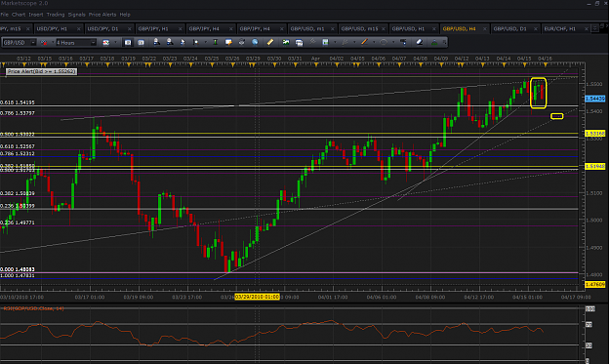
Task: Click the green vertical bar toolbar icon
Action: 215,42
